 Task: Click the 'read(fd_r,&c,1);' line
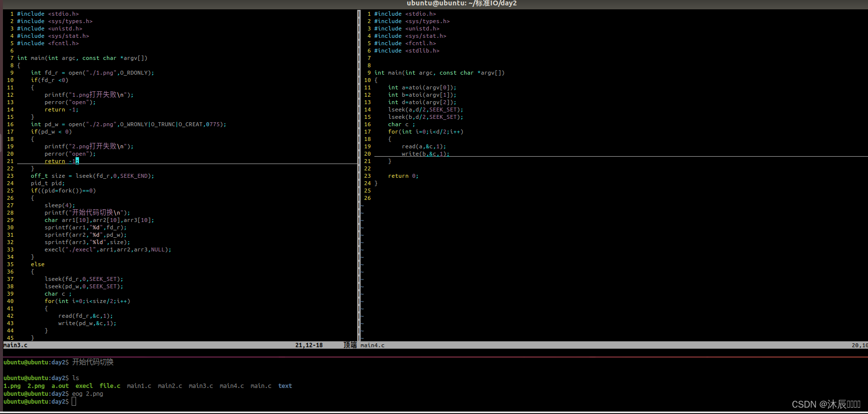[x=85, y=316]
